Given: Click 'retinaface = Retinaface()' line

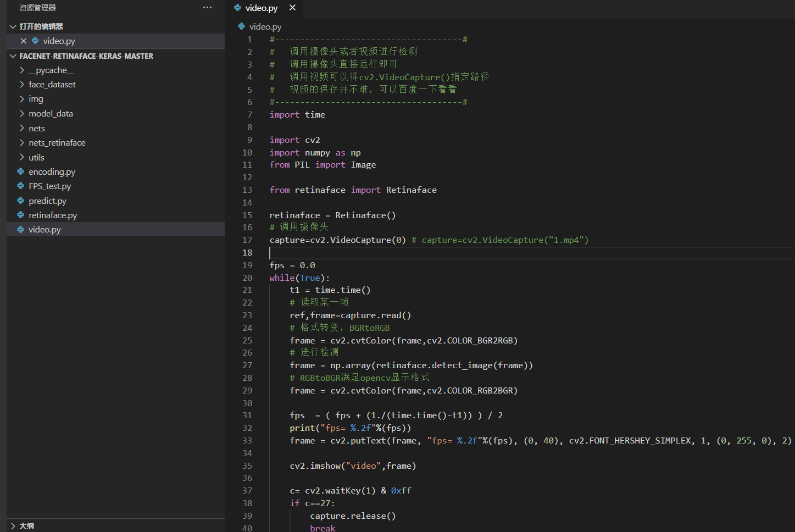Looking at the screenshot, I should [332, 215].
